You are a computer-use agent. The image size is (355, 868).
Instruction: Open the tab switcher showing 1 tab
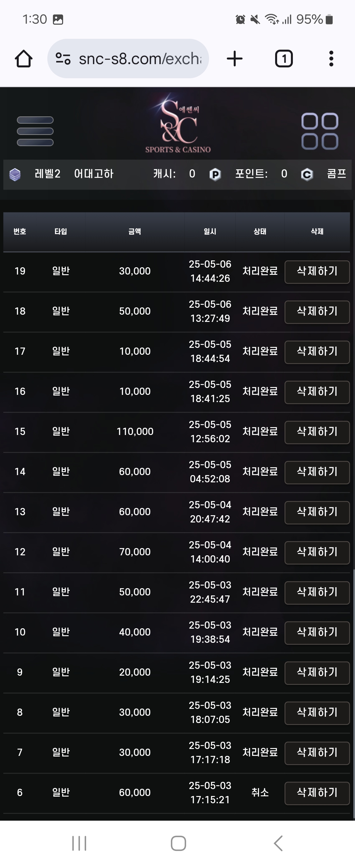tap(284, 59)
